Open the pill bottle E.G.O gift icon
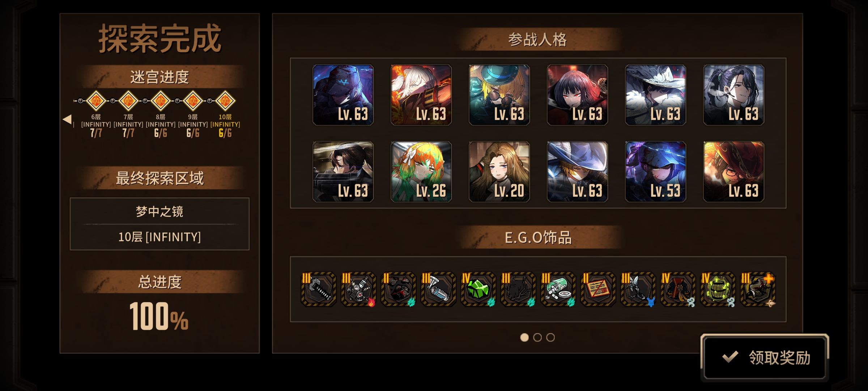 (558, 289)
